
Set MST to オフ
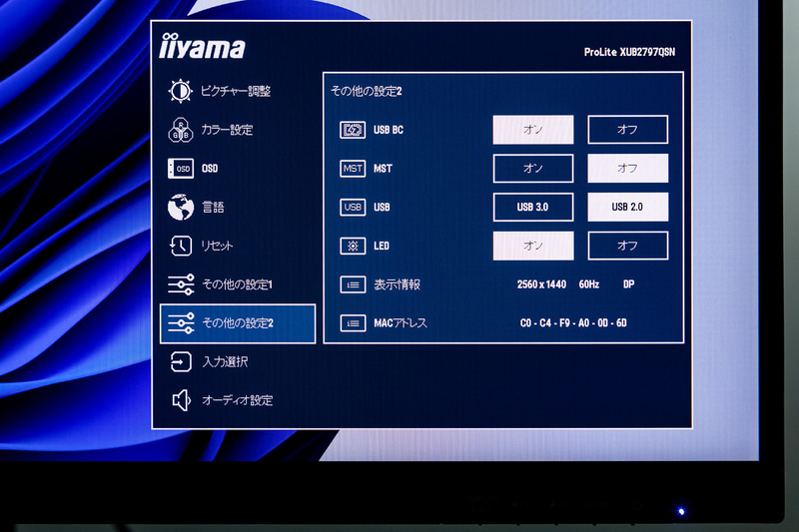tap(628, 169)
